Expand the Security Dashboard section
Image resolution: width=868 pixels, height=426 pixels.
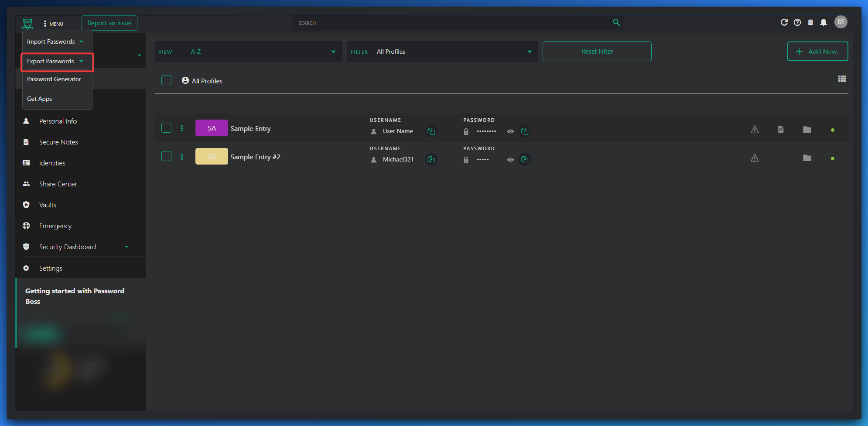tap(126, 247)
